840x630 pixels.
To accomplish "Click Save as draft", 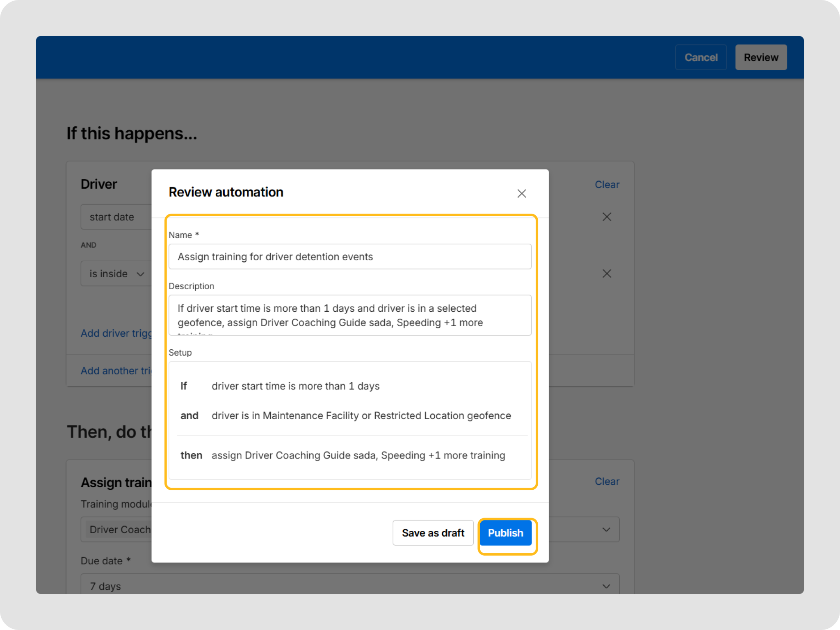I will point(433,533).
